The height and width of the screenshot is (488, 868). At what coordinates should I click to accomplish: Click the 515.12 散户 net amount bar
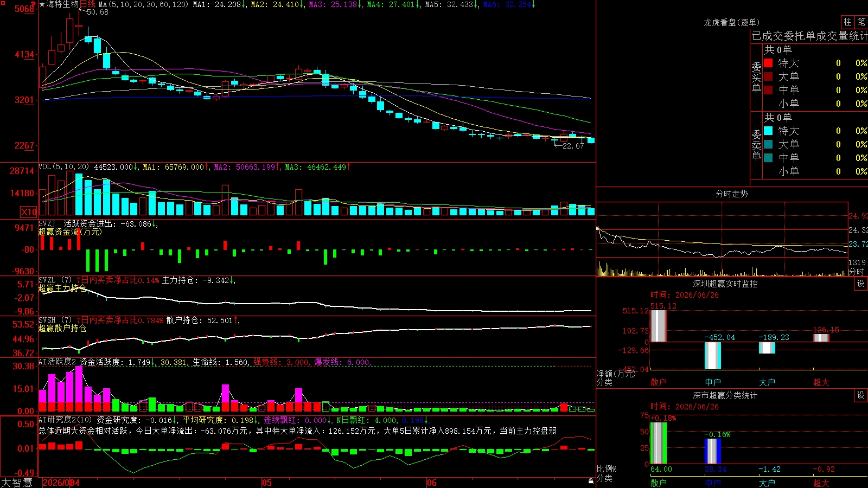[x=659, y=326]
